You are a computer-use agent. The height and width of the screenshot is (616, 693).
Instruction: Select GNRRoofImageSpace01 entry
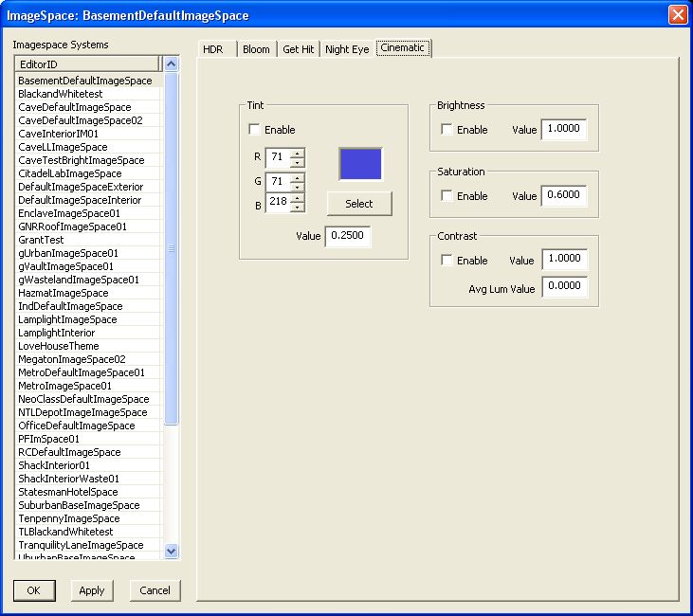click(x=87, y=226)
